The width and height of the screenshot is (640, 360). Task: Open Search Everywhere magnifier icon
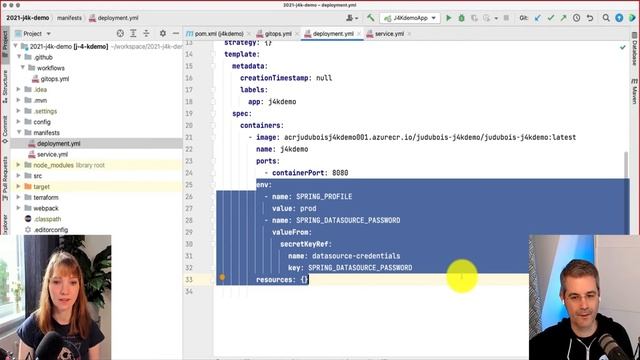pyautogui.click(x=606, y=18)
